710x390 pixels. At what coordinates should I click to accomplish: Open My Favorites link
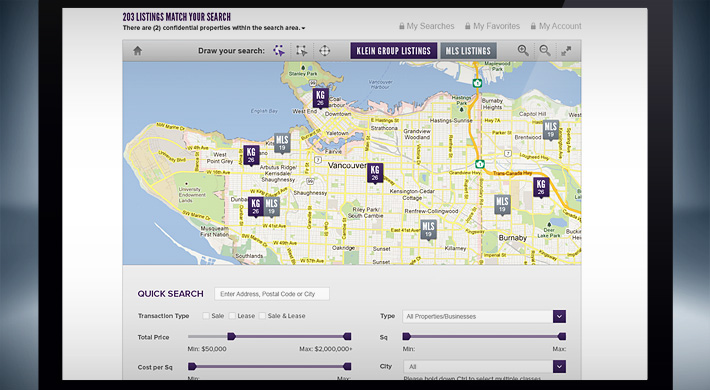(493, 26)
